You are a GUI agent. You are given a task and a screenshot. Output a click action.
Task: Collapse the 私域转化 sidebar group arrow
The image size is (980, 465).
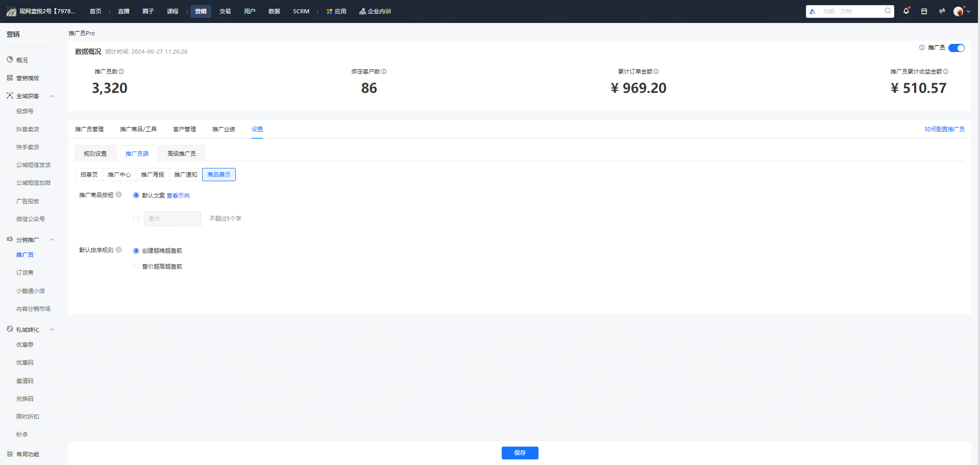(52, 330)
